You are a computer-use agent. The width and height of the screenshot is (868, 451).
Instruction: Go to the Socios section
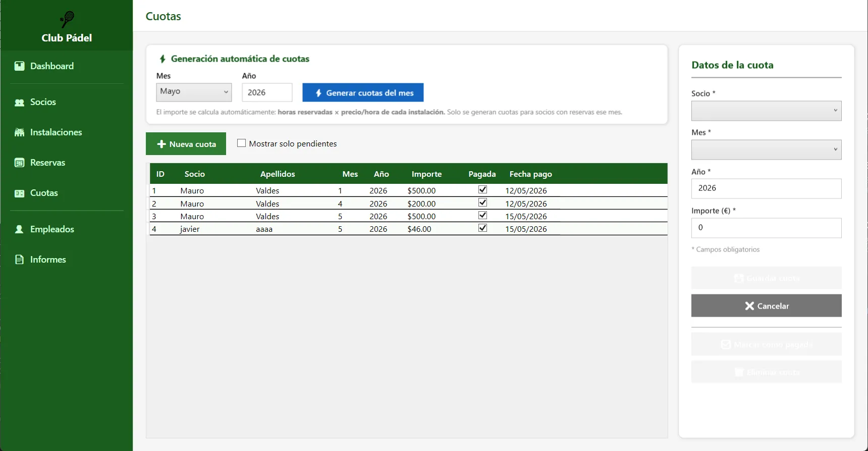[67, 102]
